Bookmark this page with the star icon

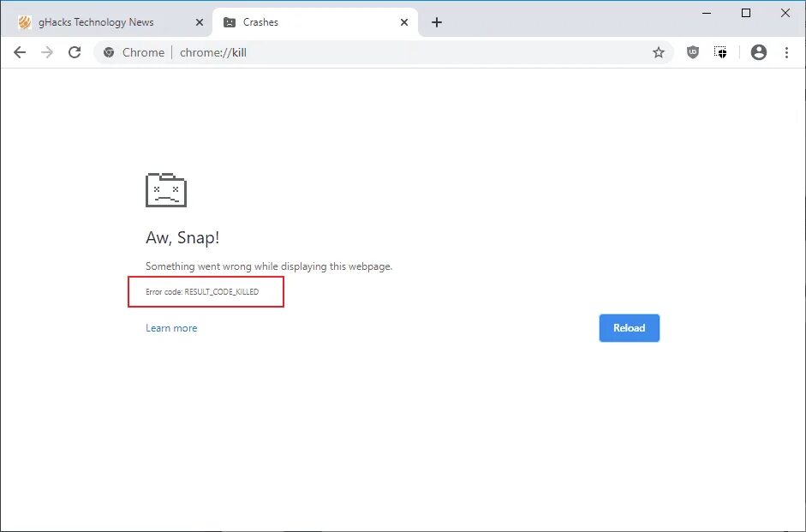(659, 52)
